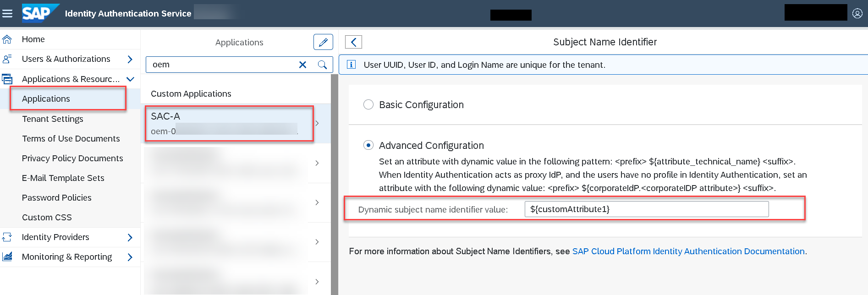Clear the oem search text

point(302,65)
